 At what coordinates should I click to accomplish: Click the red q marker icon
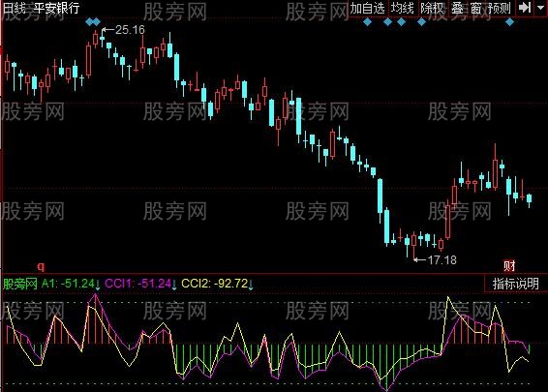(x=41, y=266)
